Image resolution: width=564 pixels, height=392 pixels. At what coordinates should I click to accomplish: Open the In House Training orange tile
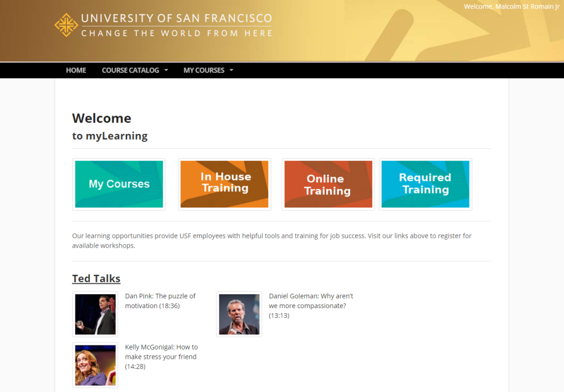[224, 184]
